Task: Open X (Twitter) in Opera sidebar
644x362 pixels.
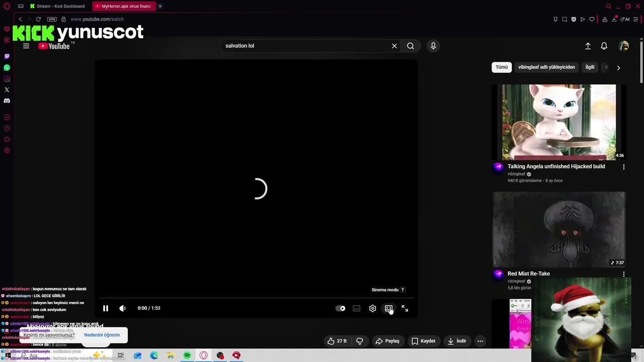Action: pyautogui.click(x=7, y=89)
